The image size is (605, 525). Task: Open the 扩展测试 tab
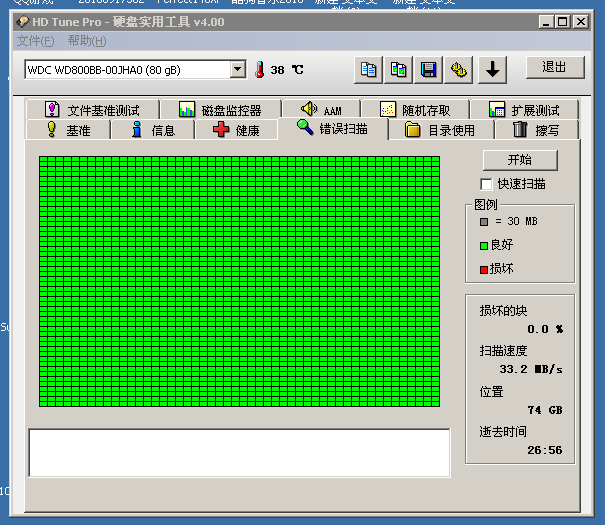524,110
